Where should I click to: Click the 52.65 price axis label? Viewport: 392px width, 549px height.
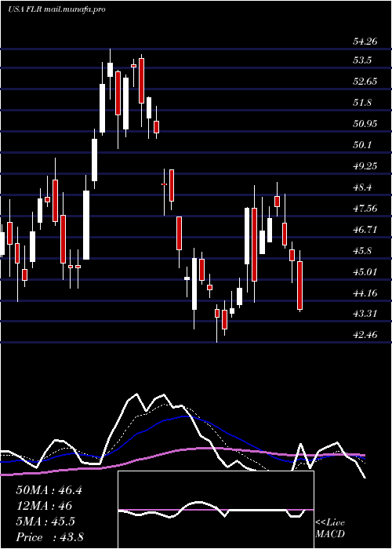(365, 82)
